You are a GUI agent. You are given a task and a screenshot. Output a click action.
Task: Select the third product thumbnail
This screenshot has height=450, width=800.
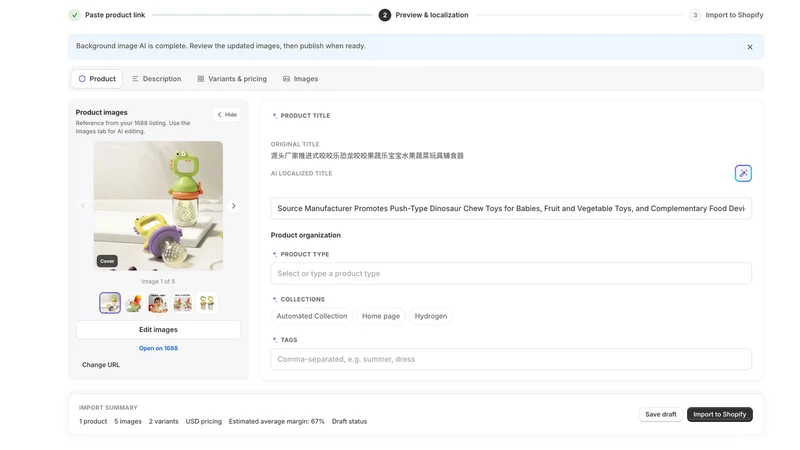pos(158,303)
